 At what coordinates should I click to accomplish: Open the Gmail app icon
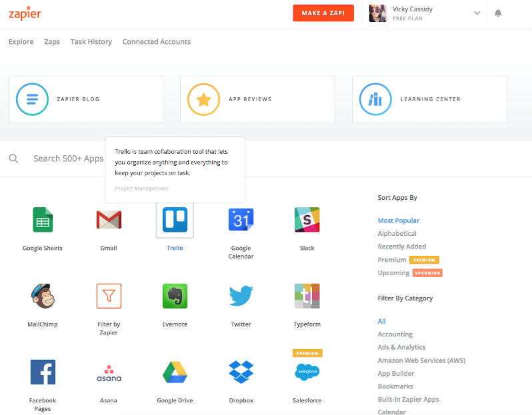tap(109, 220)
